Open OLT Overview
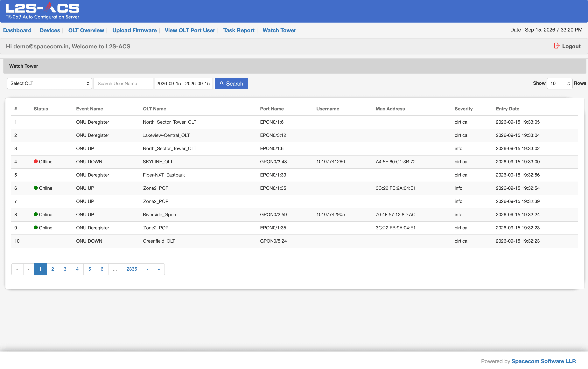588x369 pixels. (86, 30)
